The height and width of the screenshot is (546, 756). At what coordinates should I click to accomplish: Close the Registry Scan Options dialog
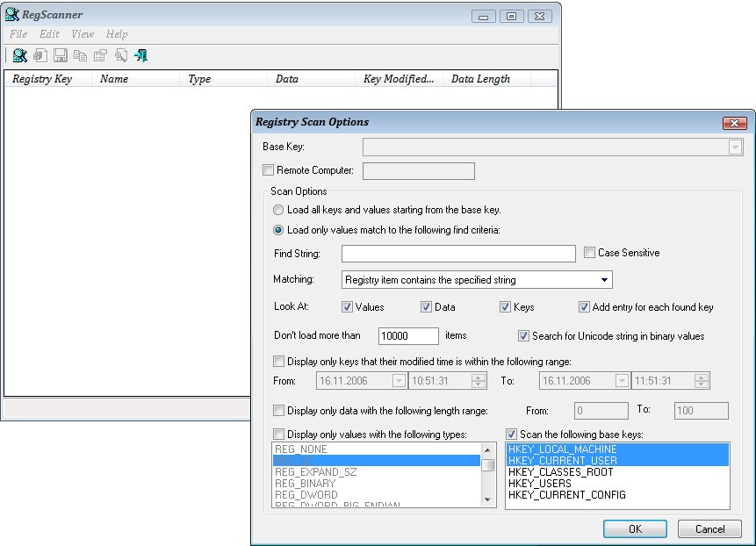click(x=734, y=123)
